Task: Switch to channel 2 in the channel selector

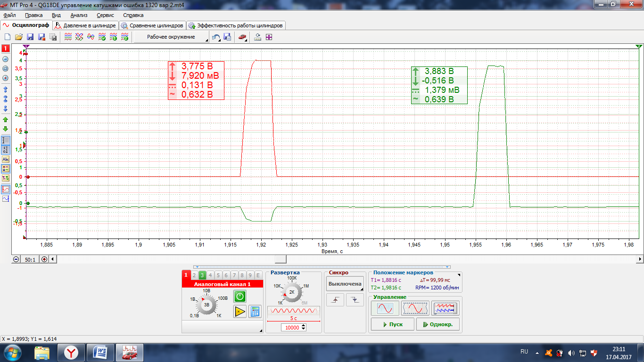Action: tap(194, 275)
